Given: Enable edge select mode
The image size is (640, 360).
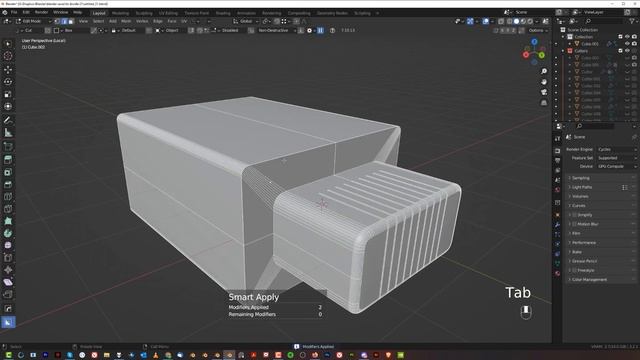Looking at the screenshot, I should click(64, 21).
